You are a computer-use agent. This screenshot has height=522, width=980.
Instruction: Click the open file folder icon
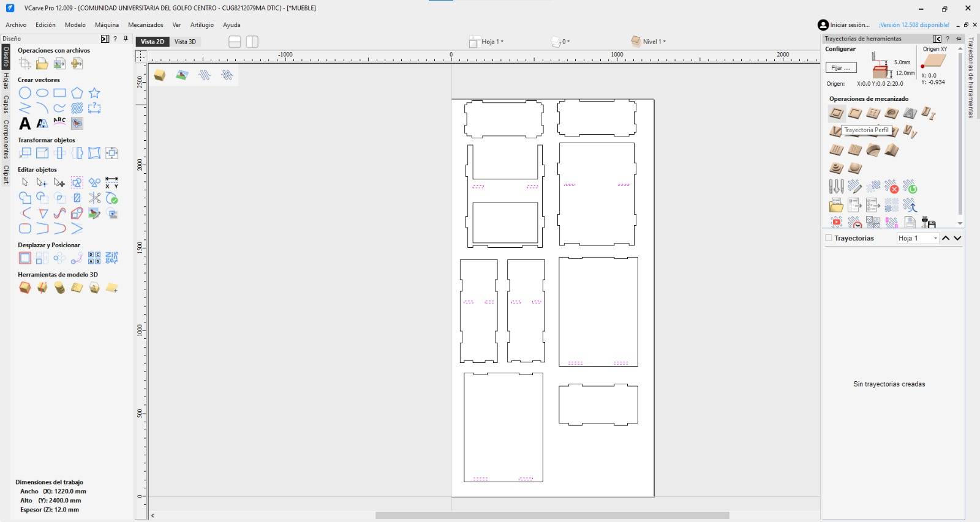point(42,63)
